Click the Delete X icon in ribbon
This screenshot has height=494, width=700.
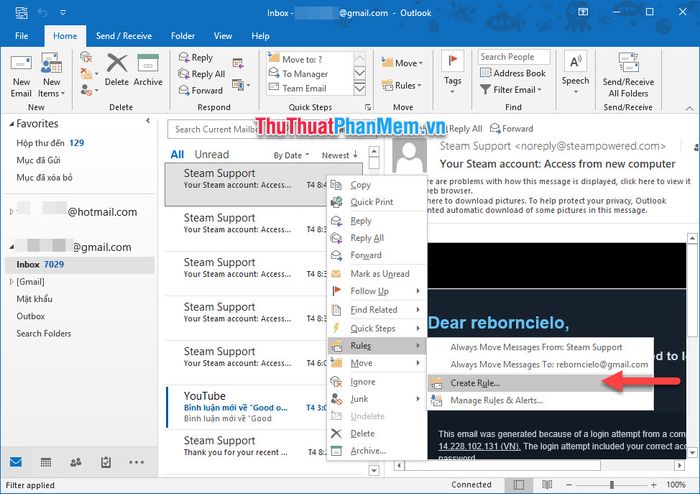[117, 63]
